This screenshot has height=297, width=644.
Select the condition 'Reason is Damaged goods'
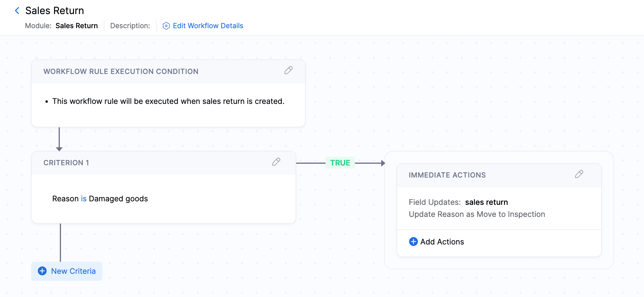coord(100,198)
